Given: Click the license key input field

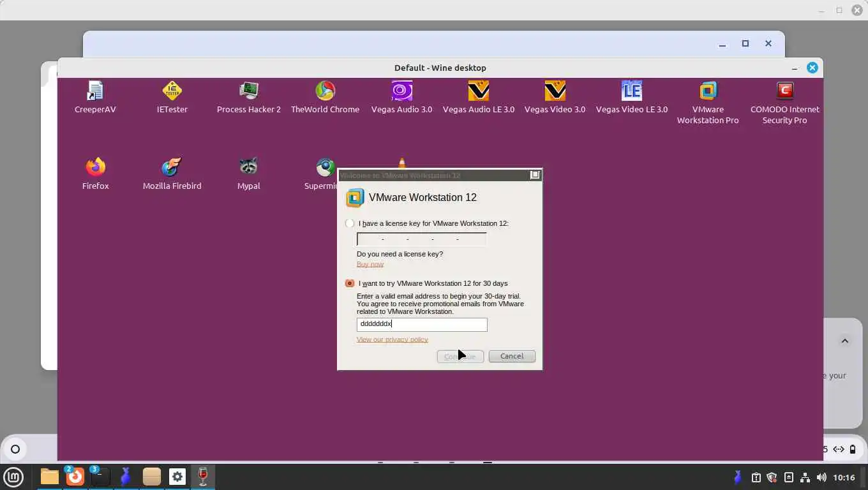Looking at the screenshot, I should coord(421,239).
